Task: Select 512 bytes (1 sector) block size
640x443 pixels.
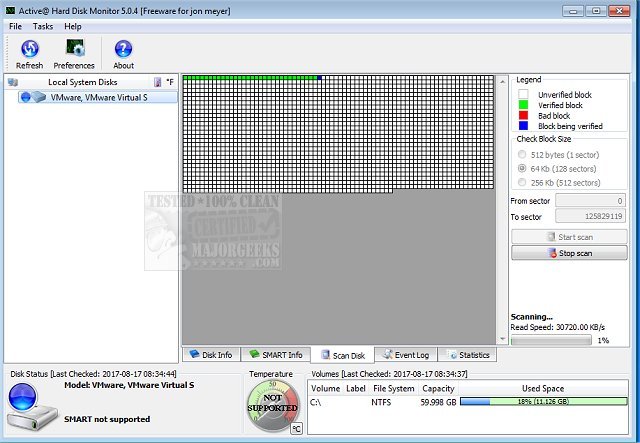Action: (x=558, y=155)
